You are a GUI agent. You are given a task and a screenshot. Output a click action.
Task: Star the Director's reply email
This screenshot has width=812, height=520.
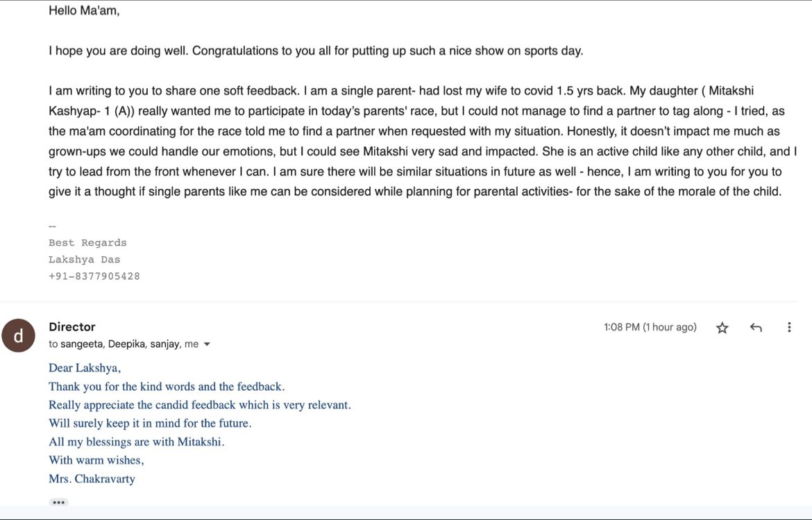coord(722,327)
